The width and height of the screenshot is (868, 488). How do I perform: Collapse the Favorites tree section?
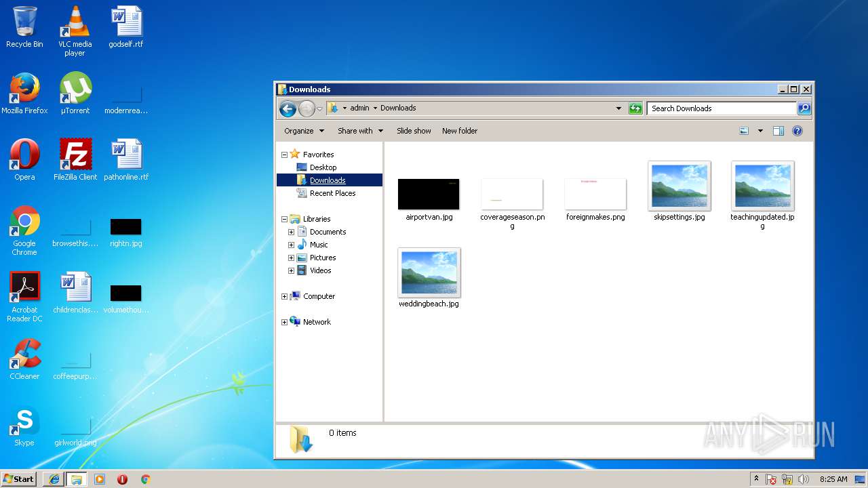pos(284,155)
